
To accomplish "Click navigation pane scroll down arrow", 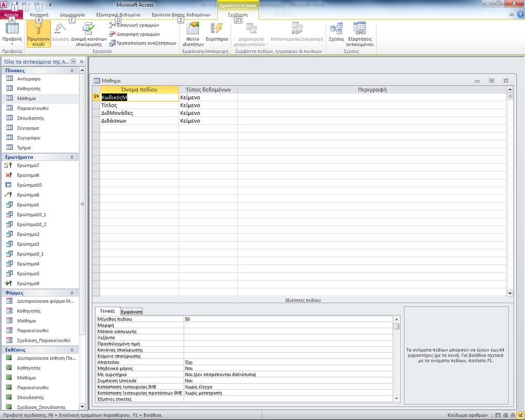I will 83,407.
